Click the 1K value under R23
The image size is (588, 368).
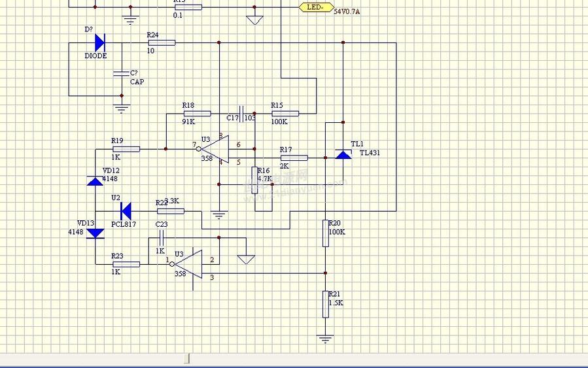click(x=116, y=272)
